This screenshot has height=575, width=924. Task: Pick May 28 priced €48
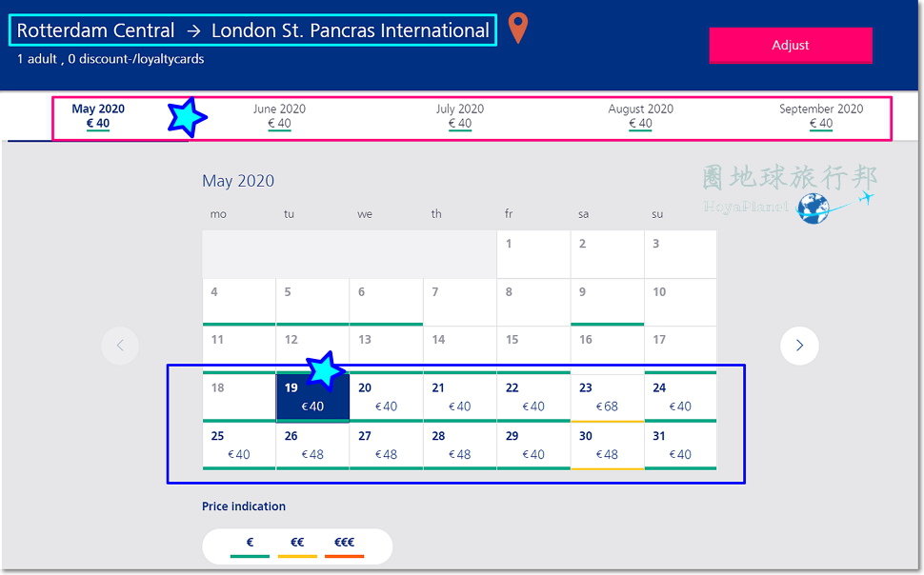click(x=460, y=446)
